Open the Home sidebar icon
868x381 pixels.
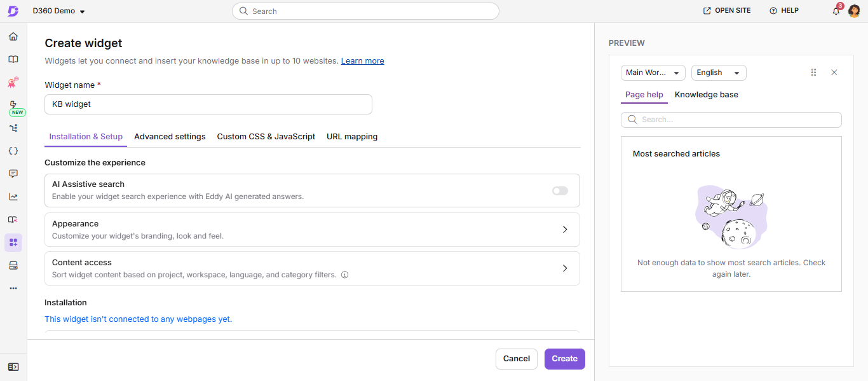(x=13, y=36)
